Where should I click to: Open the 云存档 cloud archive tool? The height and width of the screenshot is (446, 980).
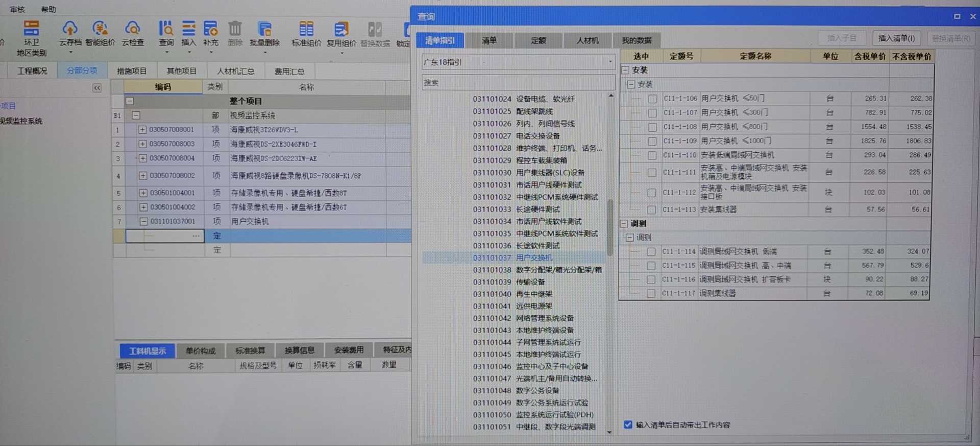[x=70, y=34]
